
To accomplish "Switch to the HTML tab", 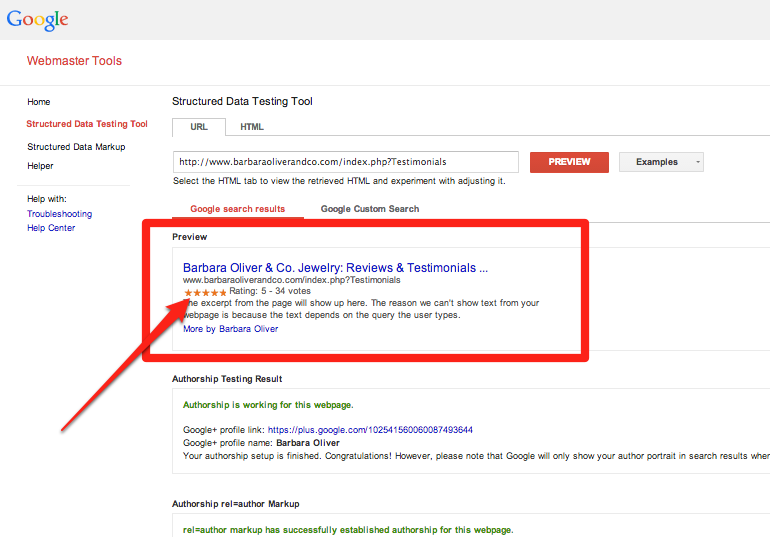I will click(x=252, y=127).
